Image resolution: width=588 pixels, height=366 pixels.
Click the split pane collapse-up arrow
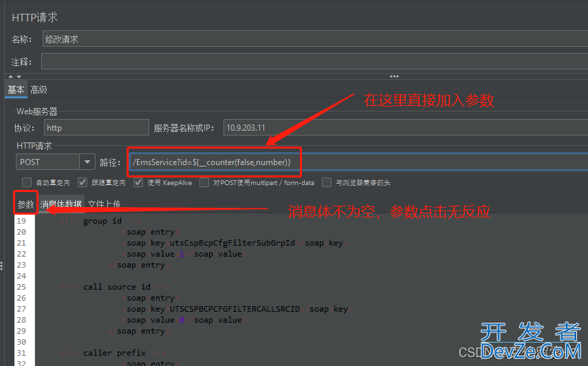click(10, 76)
